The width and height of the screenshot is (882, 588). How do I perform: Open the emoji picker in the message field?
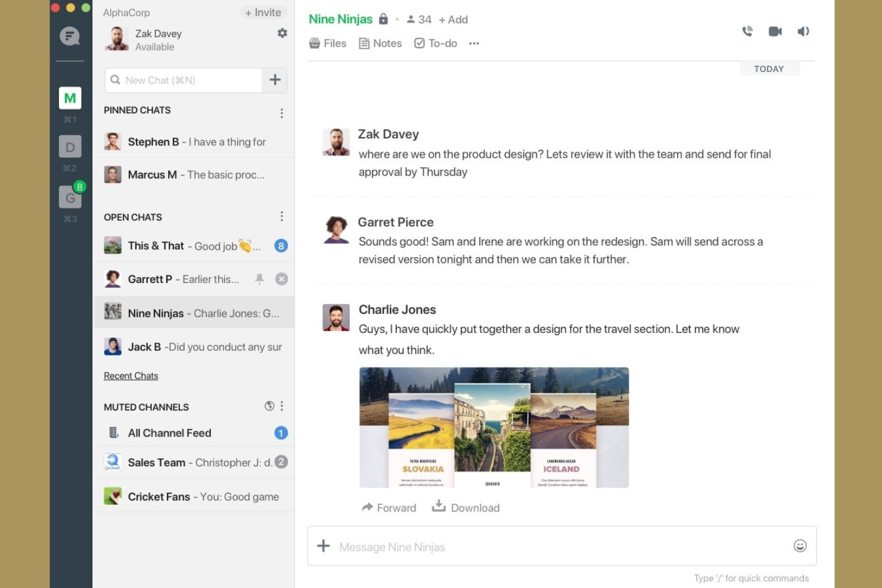[799, 545]
